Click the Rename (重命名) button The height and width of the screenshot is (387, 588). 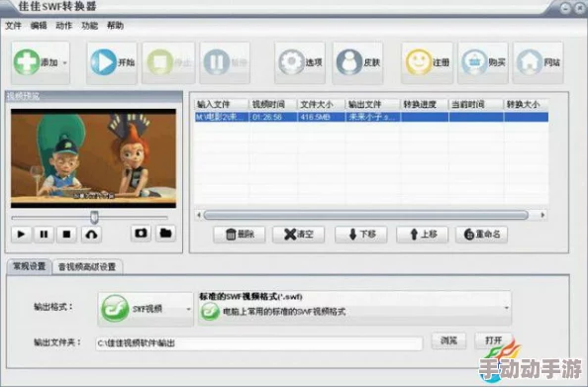[x=482, y=235]
